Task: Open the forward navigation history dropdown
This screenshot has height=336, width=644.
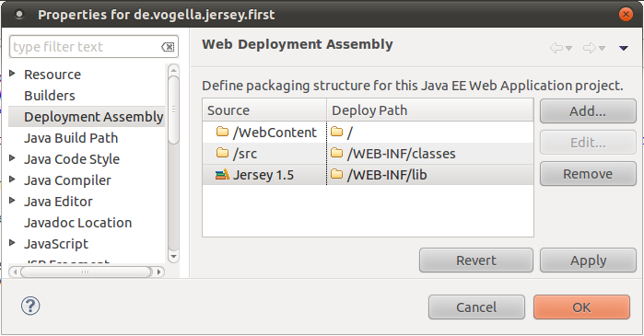Action: point(603,49)
